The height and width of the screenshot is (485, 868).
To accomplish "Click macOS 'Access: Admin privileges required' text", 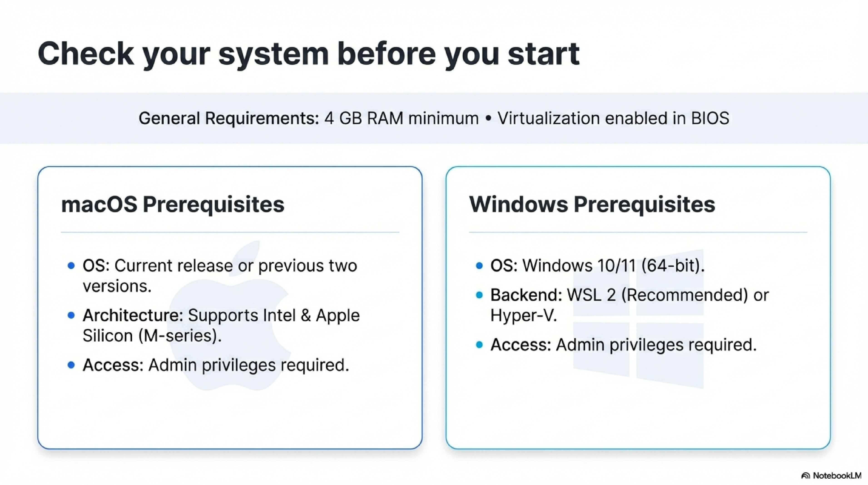I will click(216, 365).
